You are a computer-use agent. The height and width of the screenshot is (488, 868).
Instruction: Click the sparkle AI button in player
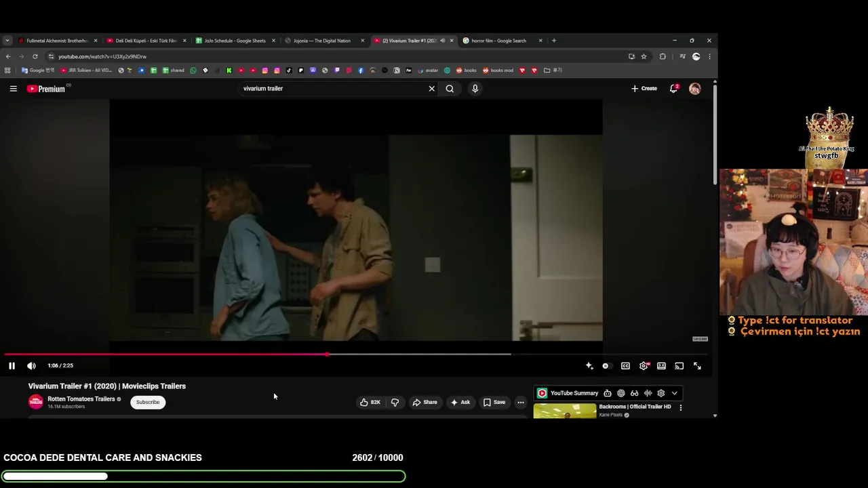pyautogui.click(x=589, y=365)
